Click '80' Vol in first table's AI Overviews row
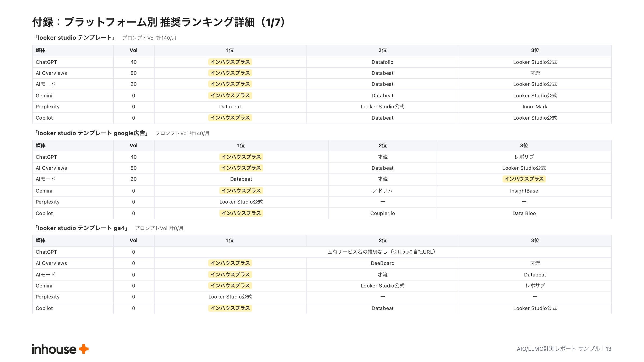Image resolution: width=644 pixels, height=362 pixels. (x=133, y=73)
